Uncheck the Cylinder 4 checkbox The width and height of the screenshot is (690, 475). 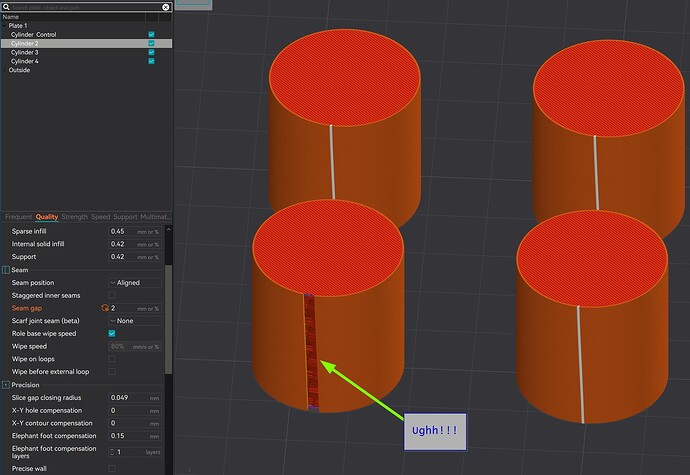click(x=151, y=61)
